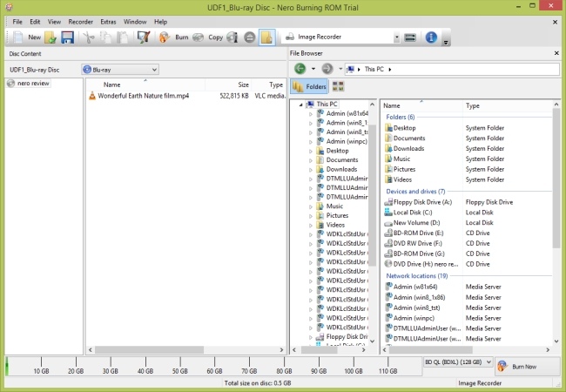Select the nero review disc node
This screenshot has height=392, width=566.
point(28,84)
